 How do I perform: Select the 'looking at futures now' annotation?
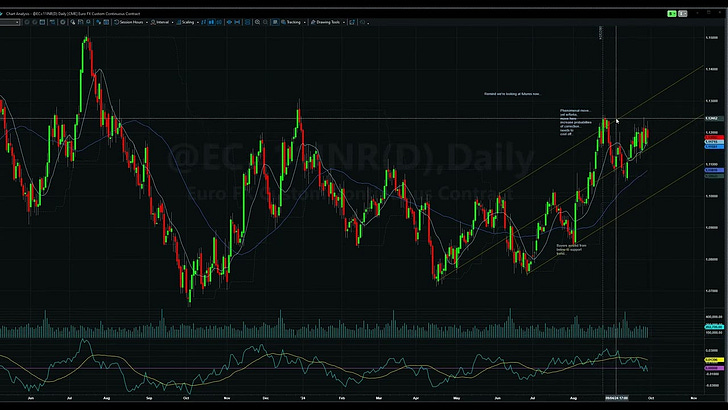click(512, 94)
